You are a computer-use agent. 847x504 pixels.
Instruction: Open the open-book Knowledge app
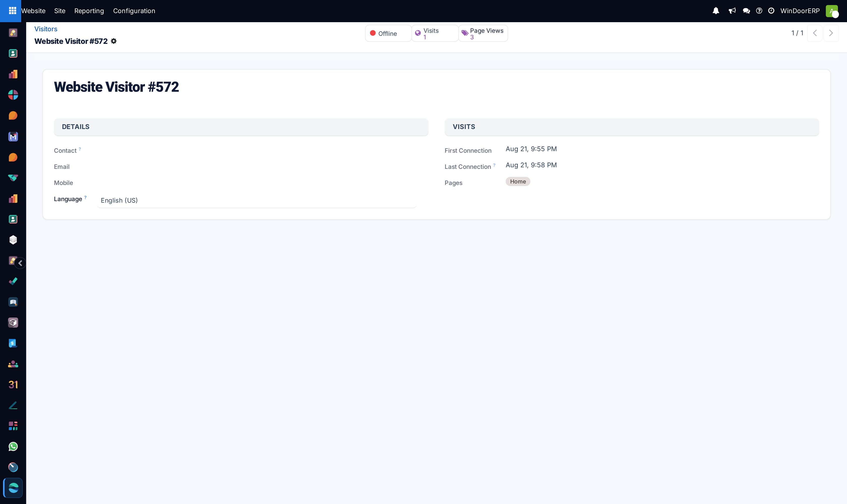tap(13, 302)
